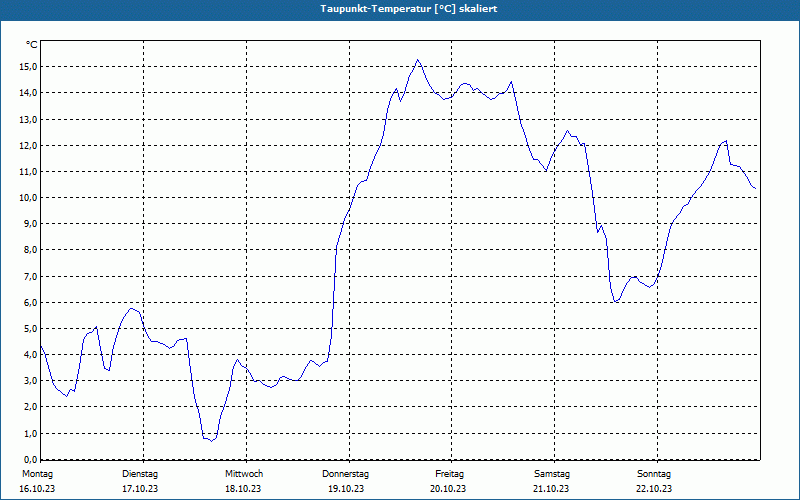This screenshot has height=500, width=800.
Task: Click the date 19.10.23
Action: [346, 489]
